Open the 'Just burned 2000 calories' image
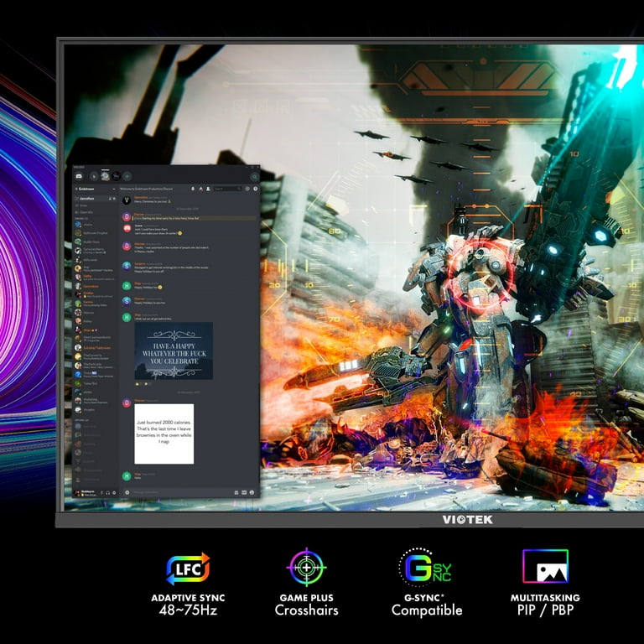644x644 pixels. pyautogui.click(x=164, y=434)
